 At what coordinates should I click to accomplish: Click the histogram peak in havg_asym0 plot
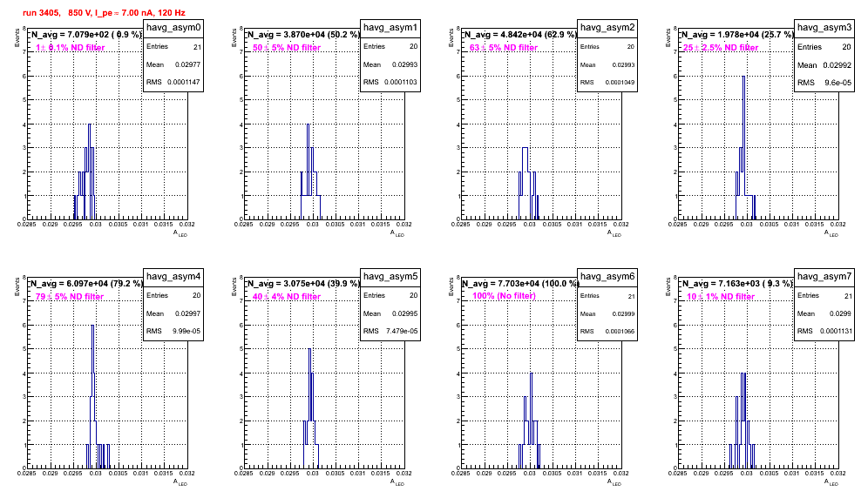pos(89,124)
